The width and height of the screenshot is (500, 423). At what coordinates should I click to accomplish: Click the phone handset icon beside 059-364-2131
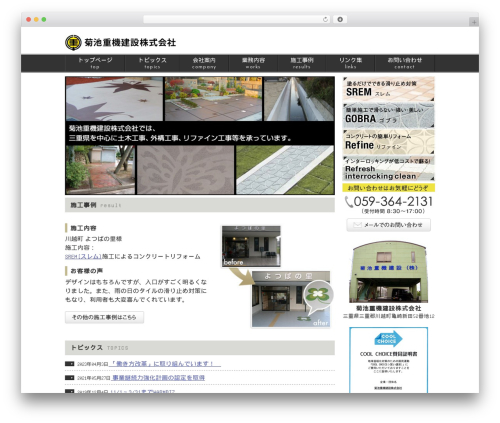[x=349, y=202]
